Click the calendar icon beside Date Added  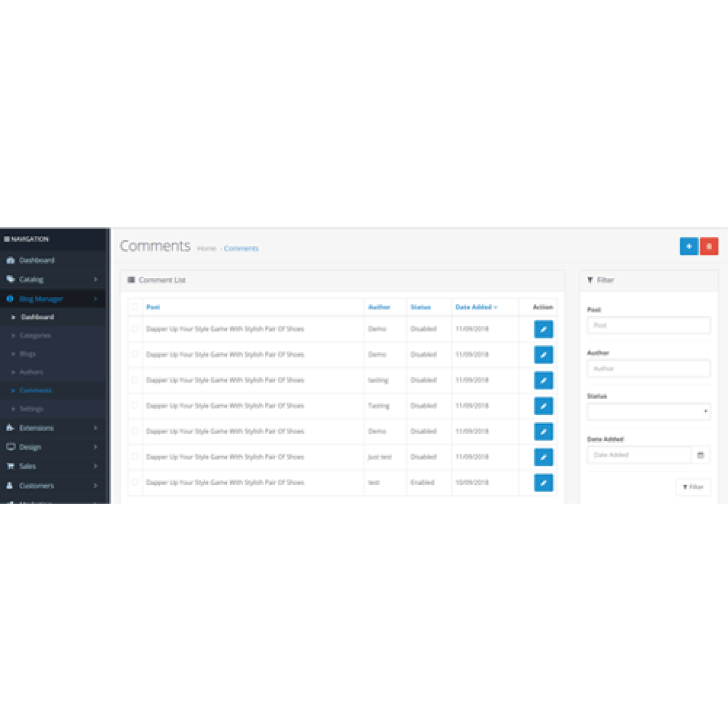click(x=700, y=454)
